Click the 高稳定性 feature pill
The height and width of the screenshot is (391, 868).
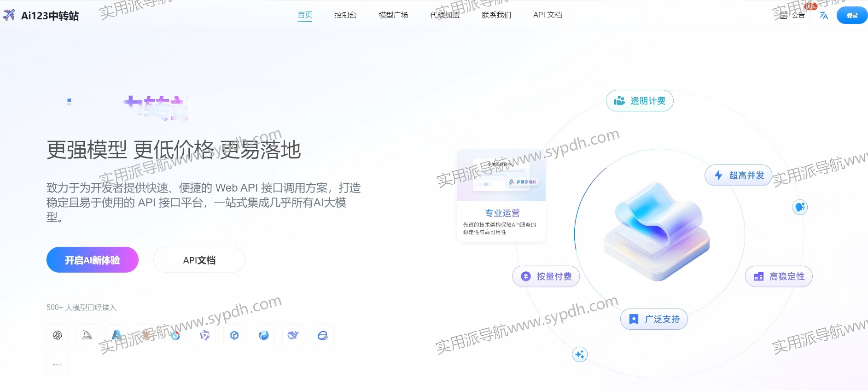[779, 276]
